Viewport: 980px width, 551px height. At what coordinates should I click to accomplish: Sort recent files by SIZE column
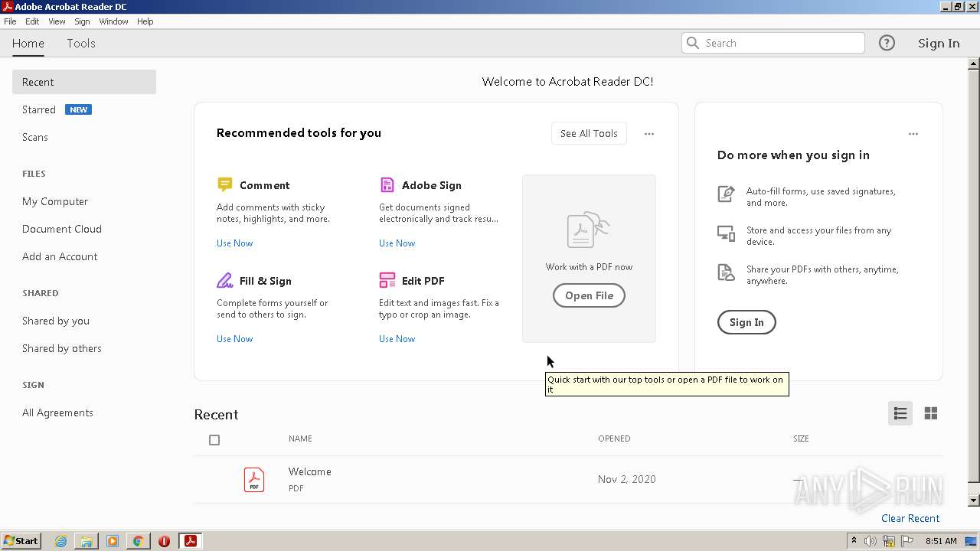[x=801, y=439]
